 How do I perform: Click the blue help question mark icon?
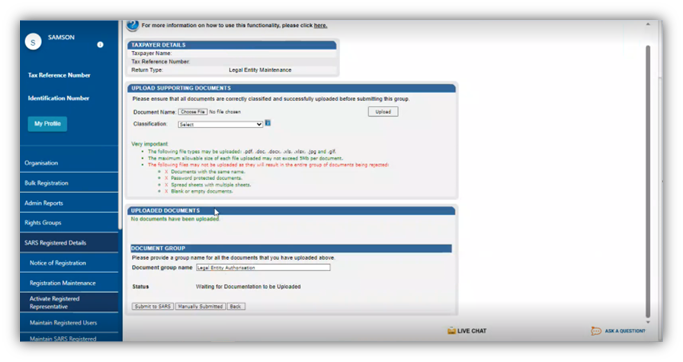(x=132, y=25)
